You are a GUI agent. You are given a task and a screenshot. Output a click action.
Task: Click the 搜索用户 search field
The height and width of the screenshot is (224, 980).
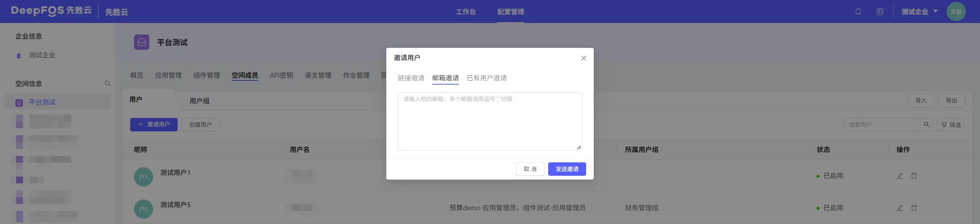pos(882,124)
